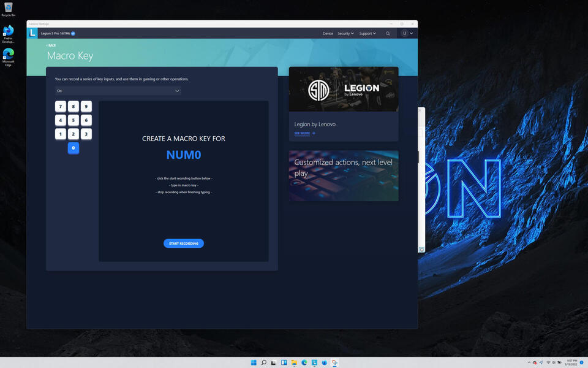Open Firefox from the taskbar
This screenshot has width=588, height=368.
pyautogui.click(x=325, y=362)
